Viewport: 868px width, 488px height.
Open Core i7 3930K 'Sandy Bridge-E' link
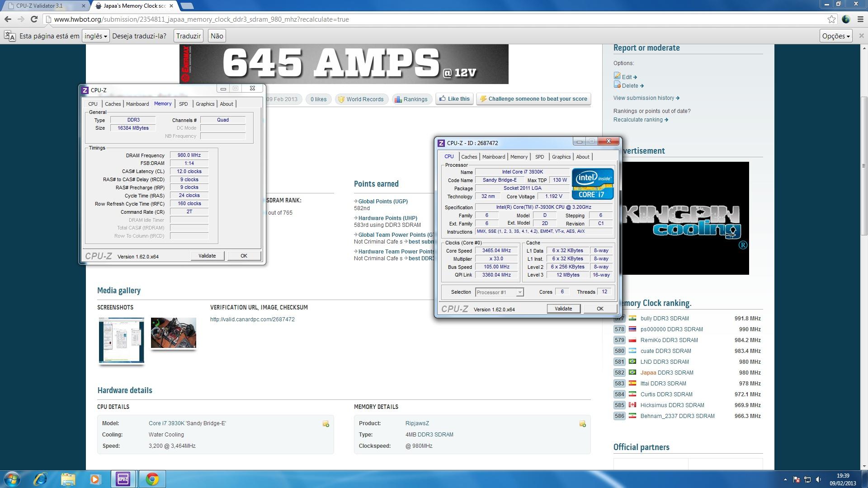(187, 423)
